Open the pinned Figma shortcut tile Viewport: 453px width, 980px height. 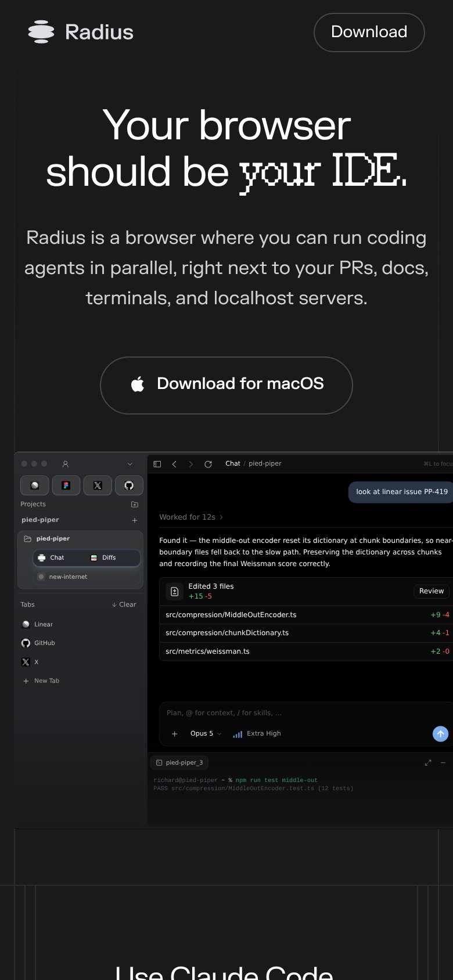pyautogui.click(x=66, y=485)
